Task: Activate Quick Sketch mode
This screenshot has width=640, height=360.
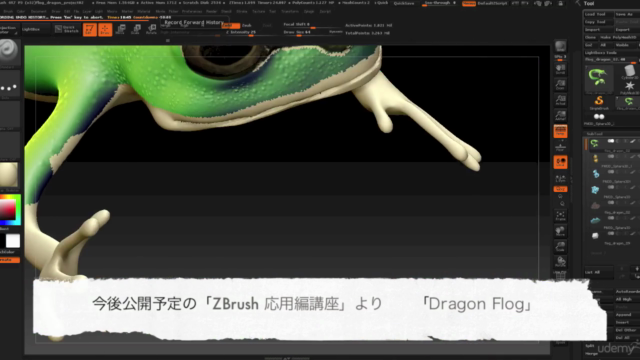Action: [67, 29]
